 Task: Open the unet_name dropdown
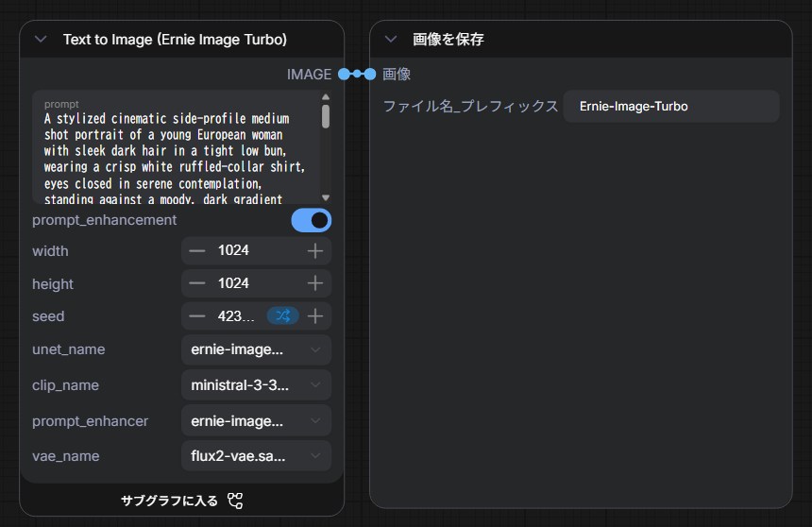pyautogui.click(x=256, y=349)
